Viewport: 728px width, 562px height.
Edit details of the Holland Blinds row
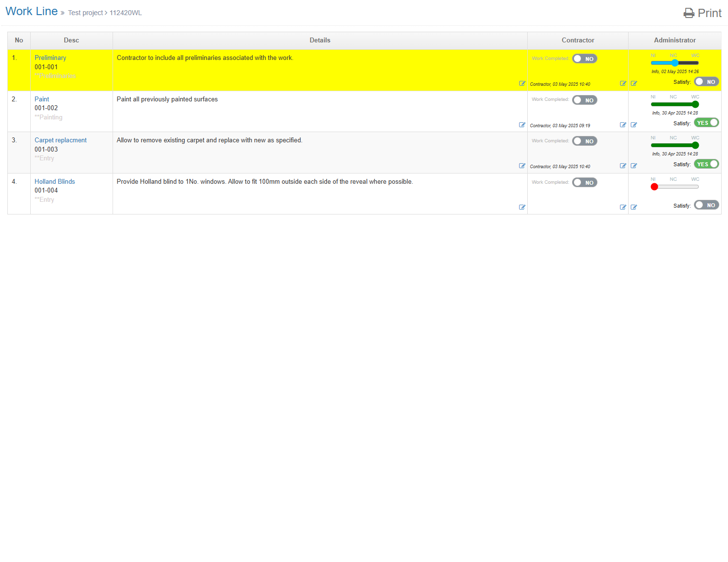tap(522, 208)
